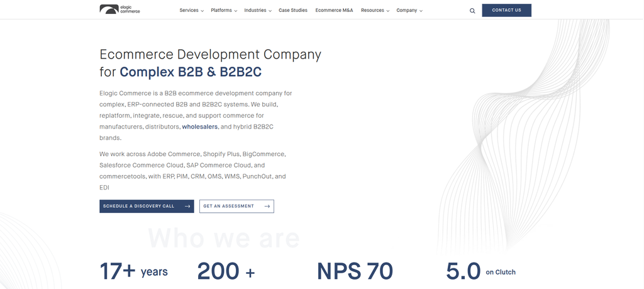Screen dimensions: 644x289
Task: Click the Contact Us button
Action: click(x=506, y=10)
